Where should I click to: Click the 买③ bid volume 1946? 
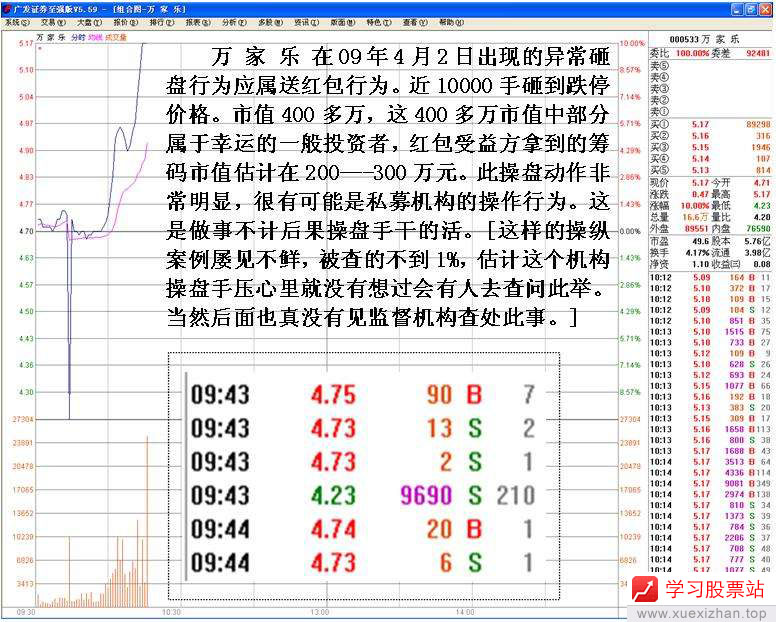pos(761,147)
